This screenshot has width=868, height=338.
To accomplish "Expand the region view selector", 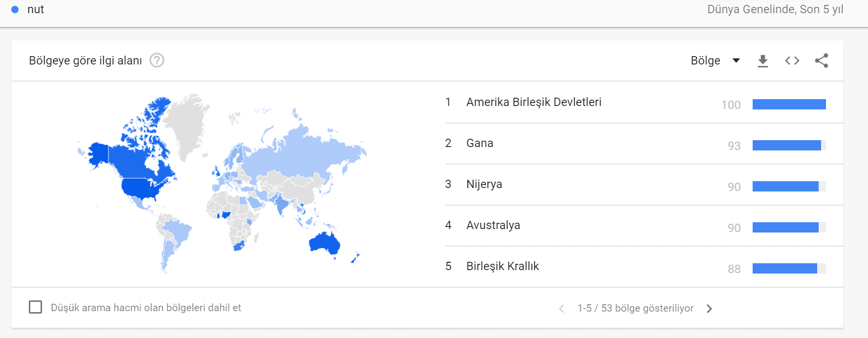I will click(x=715, y=60).
